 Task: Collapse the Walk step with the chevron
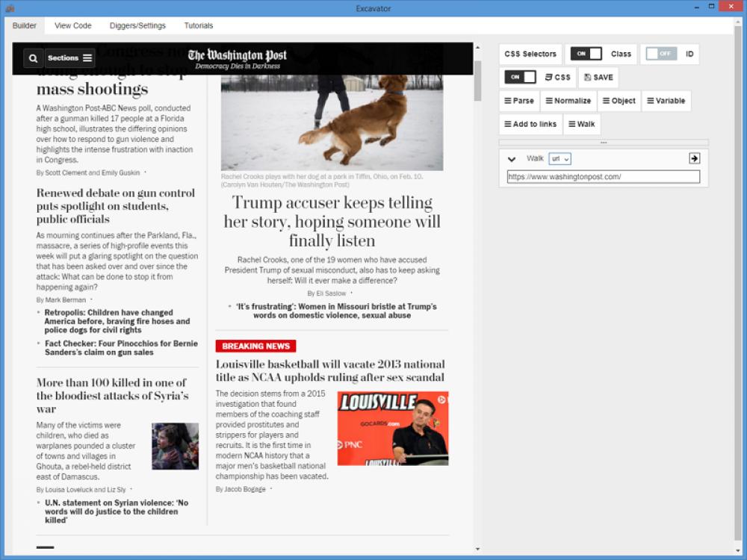(512, 159)
